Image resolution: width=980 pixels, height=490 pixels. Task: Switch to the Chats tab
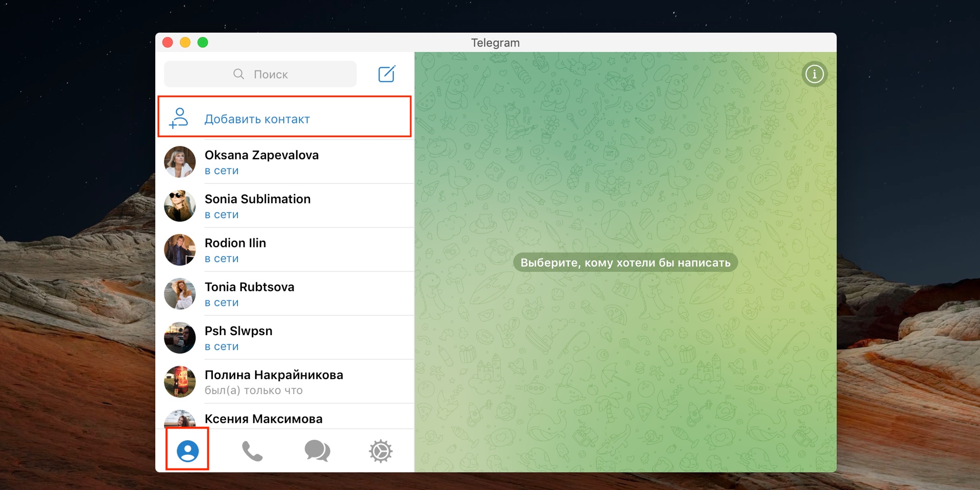point(317,451)
